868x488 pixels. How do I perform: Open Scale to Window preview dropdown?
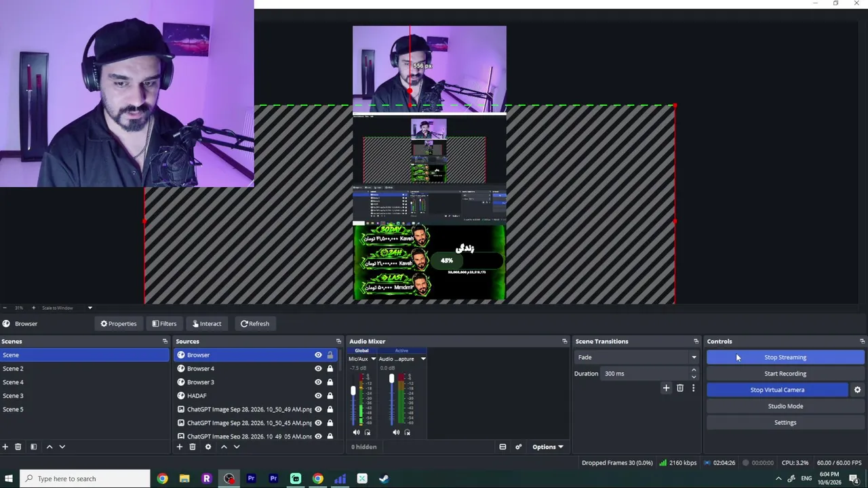(90, 308)
